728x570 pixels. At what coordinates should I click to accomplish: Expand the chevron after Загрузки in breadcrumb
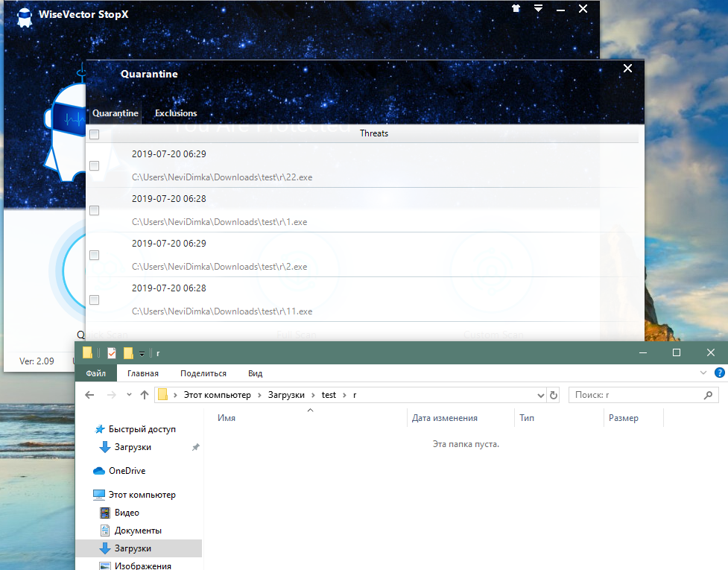313,395
